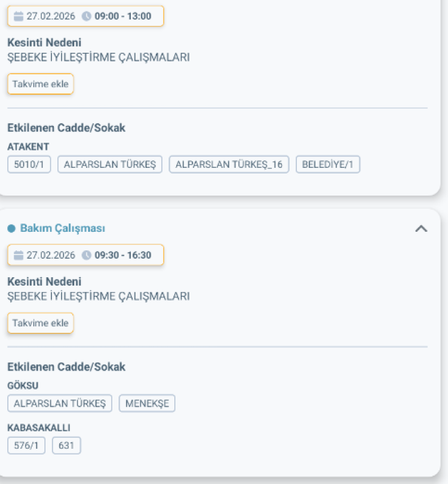Select the BELEDİYE/1 street chip
448x484 pixels.
pos(327,164)
